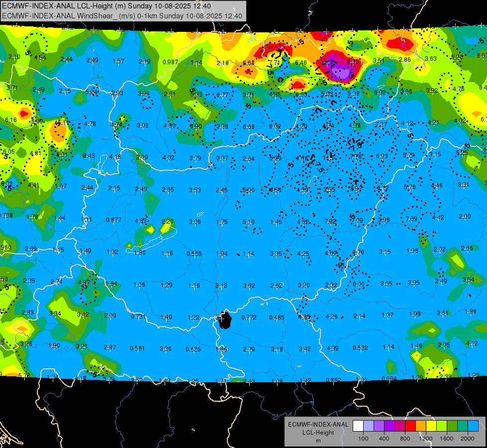Click the white legend swatch left of 100
Viewport: 487px width, 448px height.
358,426
